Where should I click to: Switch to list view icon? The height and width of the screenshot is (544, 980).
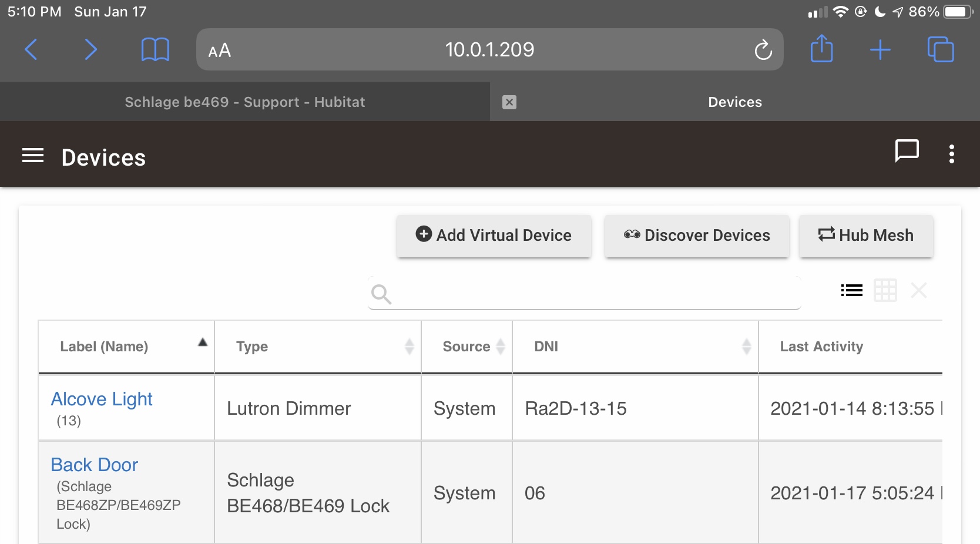(852, 290)
